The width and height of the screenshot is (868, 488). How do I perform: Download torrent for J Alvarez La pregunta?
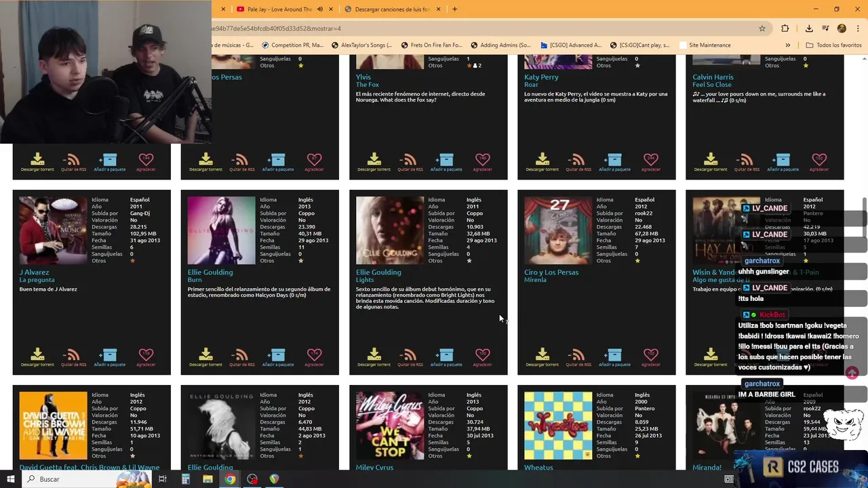(37, 357)
